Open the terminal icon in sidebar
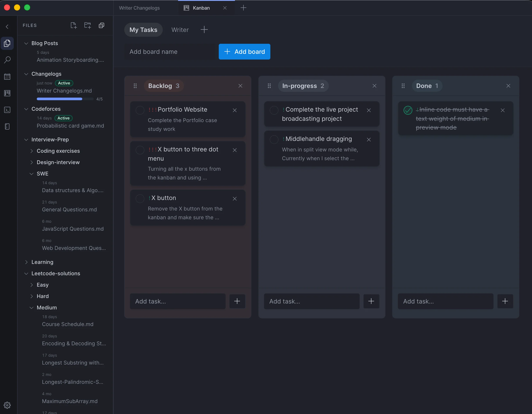 coord(7,110)
